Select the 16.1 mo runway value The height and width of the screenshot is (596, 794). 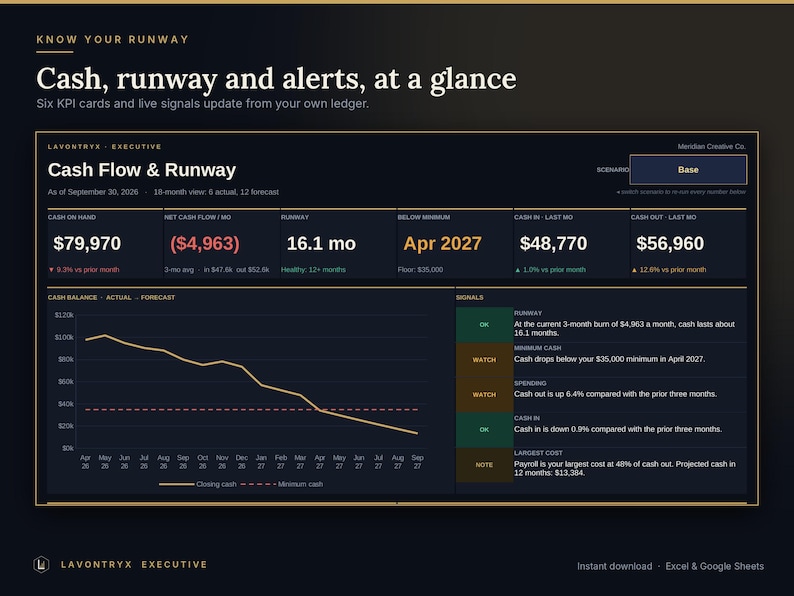tap(321, 244)
